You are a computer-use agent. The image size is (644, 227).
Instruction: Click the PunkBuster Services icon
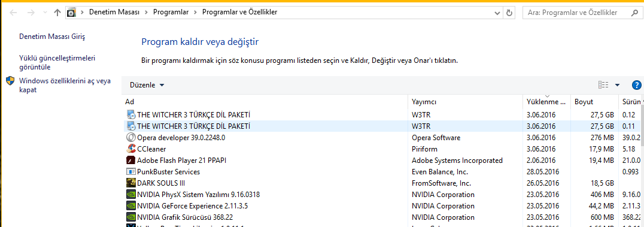click(131, 171)
